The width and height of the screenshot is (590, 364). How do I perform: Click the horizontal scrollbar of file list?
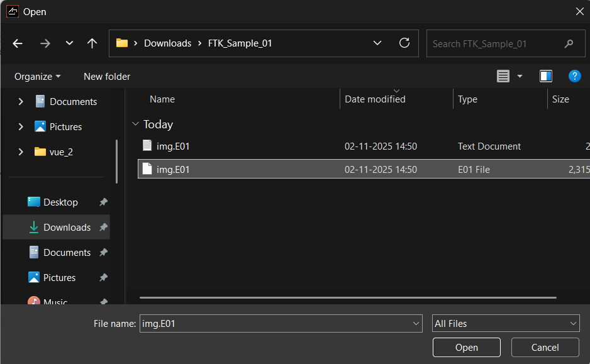click(x=348, y=297)
